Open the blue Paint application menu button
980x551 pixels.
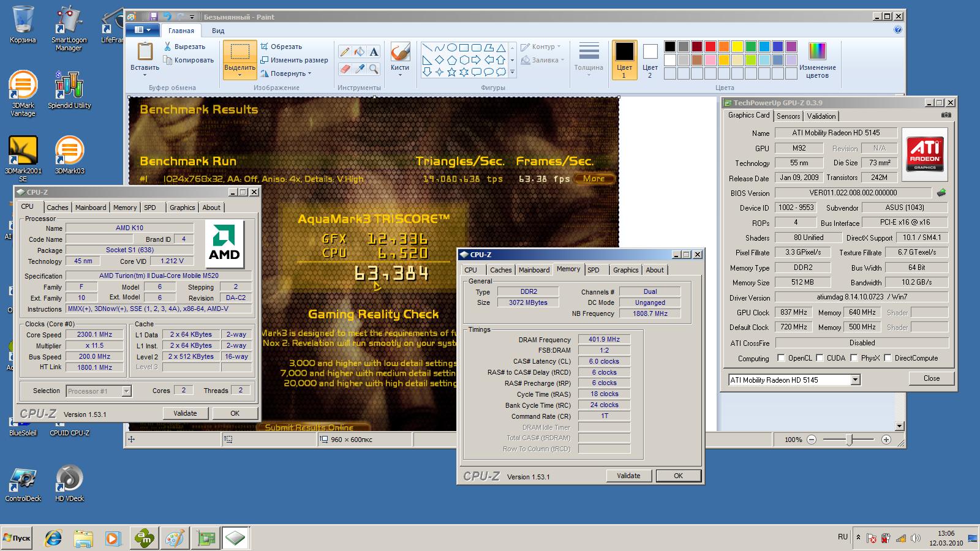coord(143,30)
